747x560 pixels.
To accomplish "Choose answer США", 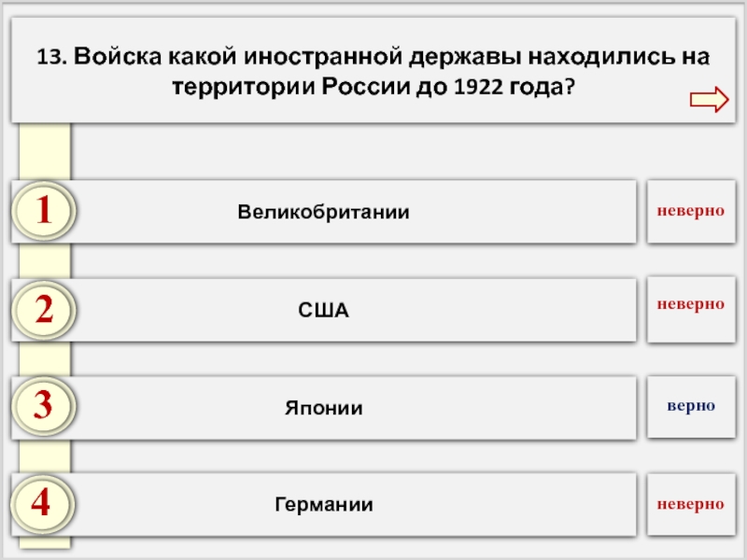I will (323, 311).
